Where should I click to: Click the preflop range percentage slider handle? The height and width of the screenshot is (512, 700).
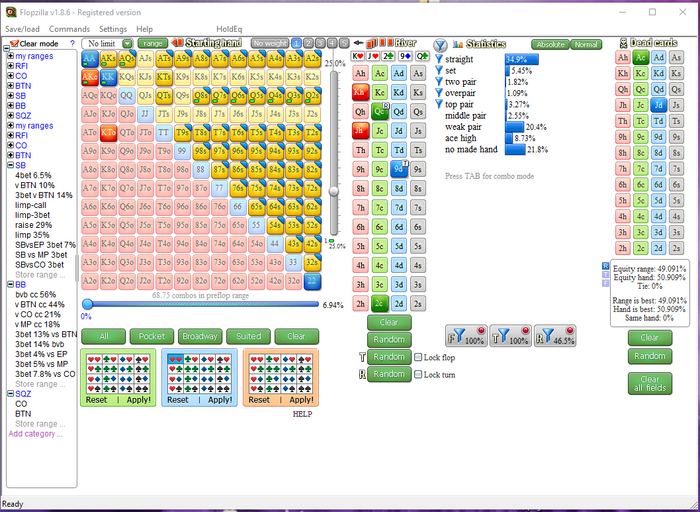tap(88, 304)
